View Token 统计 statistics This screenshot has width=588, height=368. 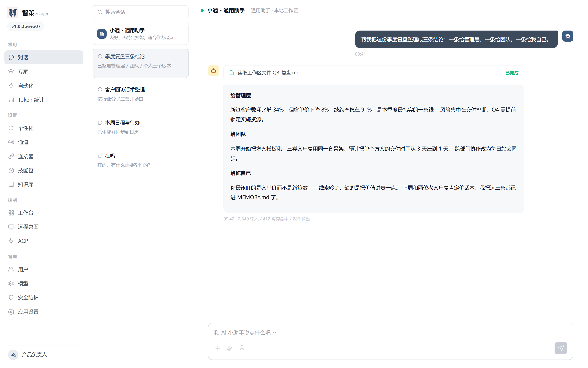44,100
